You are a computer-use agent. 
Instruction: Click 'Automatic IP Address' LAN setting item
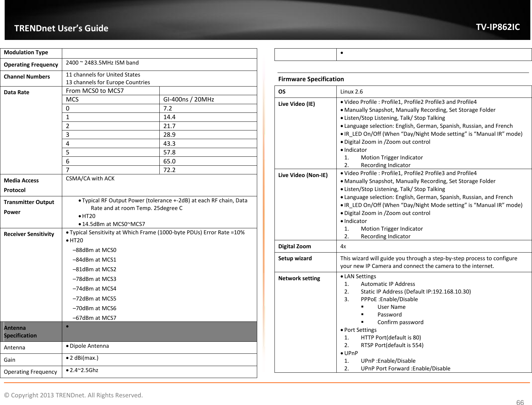pyautogui.click(x=388, y=284)
